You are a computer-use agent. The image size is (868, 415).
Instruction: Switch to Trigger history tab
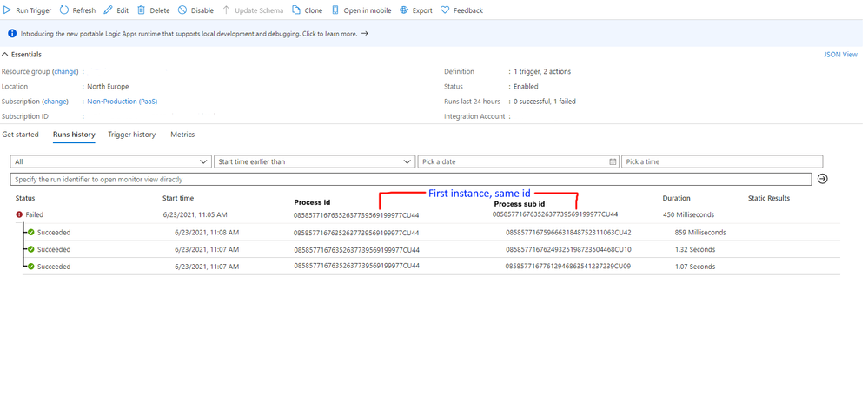tap(132, 135)
